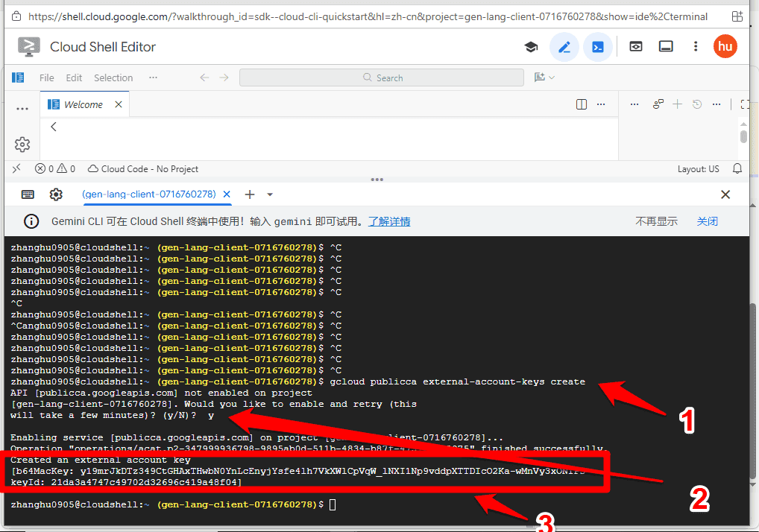The height and width of the screenshot is (532, 759).
Task: Click 'Cloud Code - No Project' status item
Action: tap(143, 169)
